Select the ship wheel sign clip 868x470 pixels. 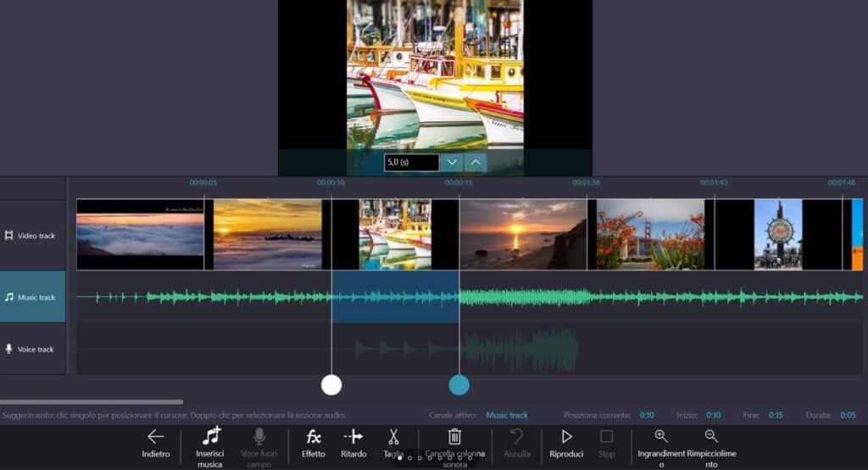click(778, 234)
